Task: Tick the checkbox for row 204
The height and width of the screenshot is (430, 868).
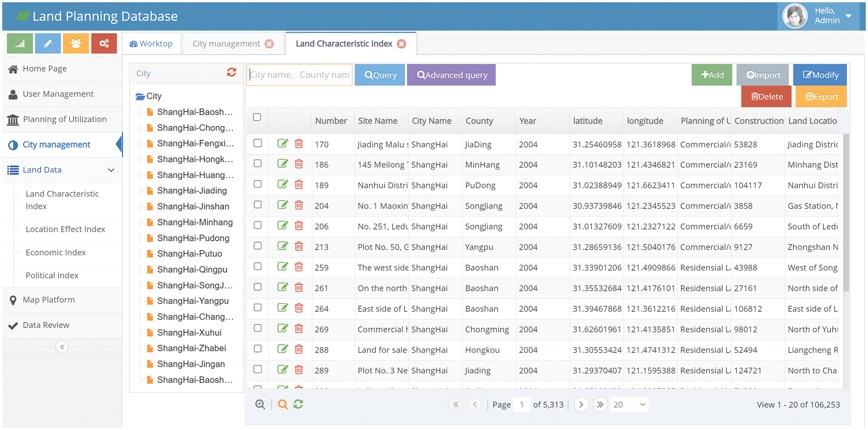Action: pyautogui.click(x=258, y=205)
